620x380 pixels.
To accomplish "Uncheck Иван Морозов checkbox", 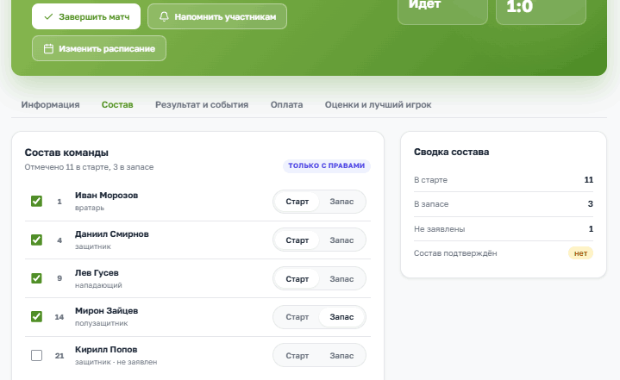I will (x=36, y=201).
